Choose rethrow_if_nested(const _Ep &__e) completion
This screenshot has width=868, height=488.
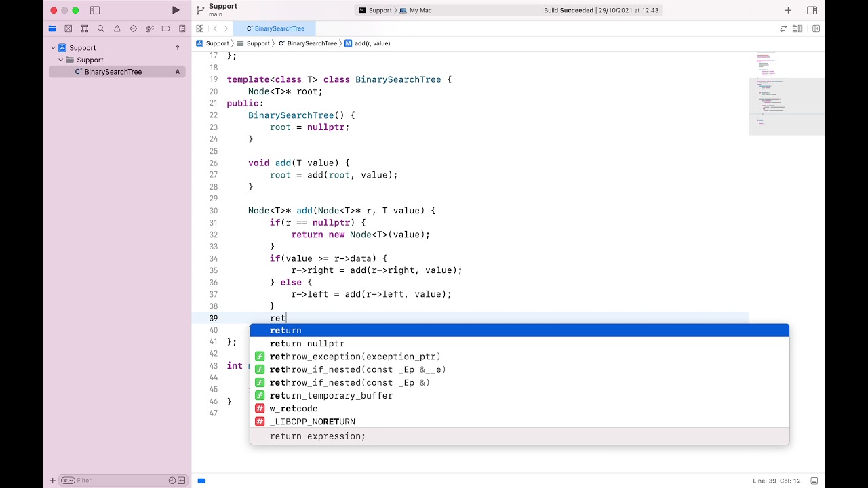click(x=519, y=369)
